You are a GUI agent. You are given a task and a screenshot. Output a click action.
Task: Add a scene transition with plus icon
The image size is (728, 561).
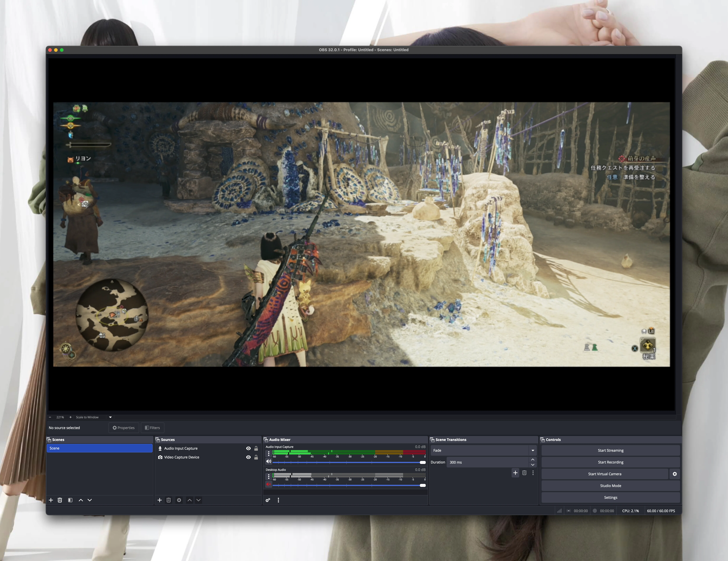coord(515,473)
